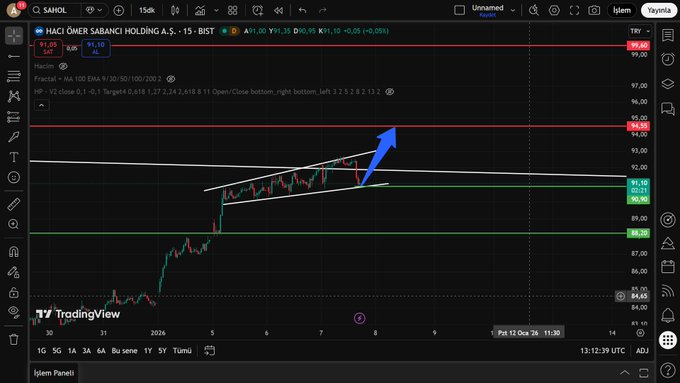Collapse the indicator legend chevron
The width and height of the screenshot is (680, 383).
pos(42,105)
